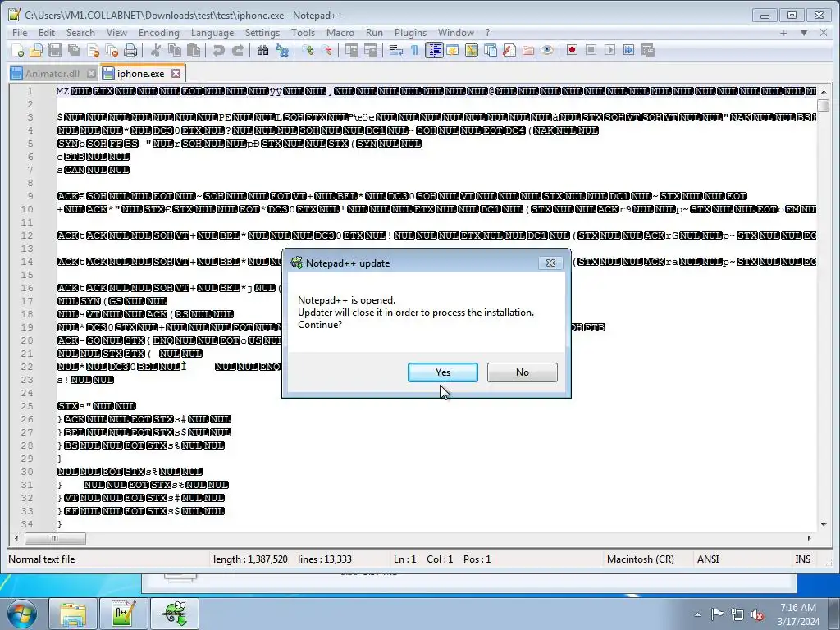
Task: Show the Document Map panel icon
Action: [x=472, y=50]
